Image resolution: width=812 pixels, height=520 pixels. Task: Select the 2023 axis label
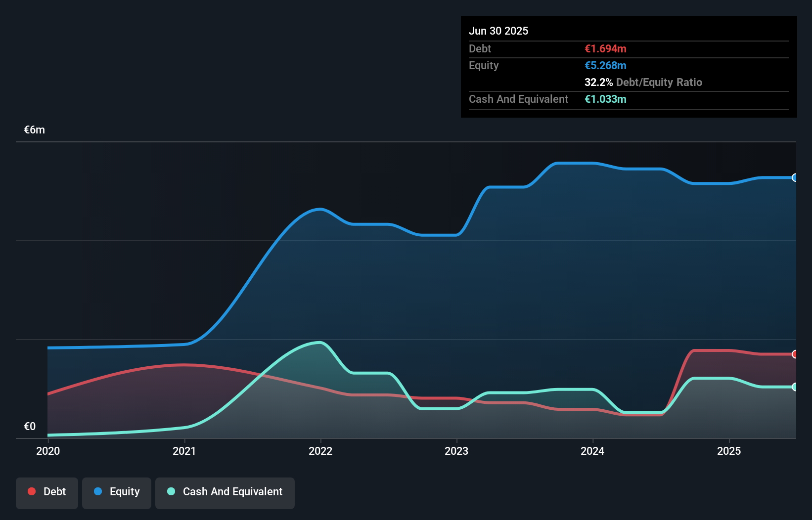457,451
